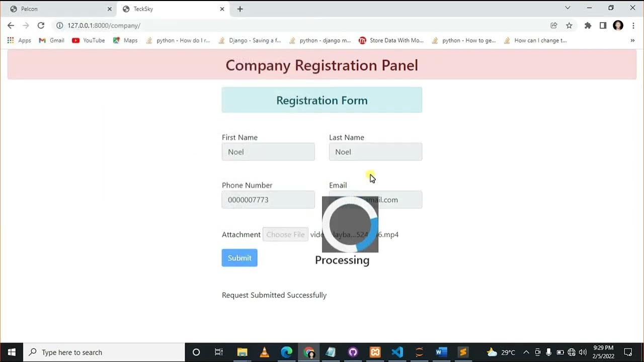
Task: Open the Gmail bookmark
Action: (x=51, y=40)
